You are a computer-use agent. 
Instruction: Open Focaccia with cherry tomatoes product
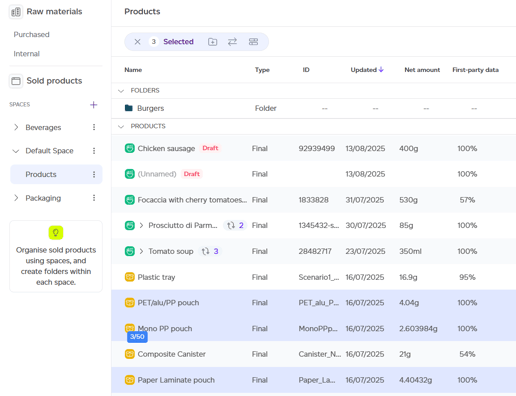[x=192, y=200]
